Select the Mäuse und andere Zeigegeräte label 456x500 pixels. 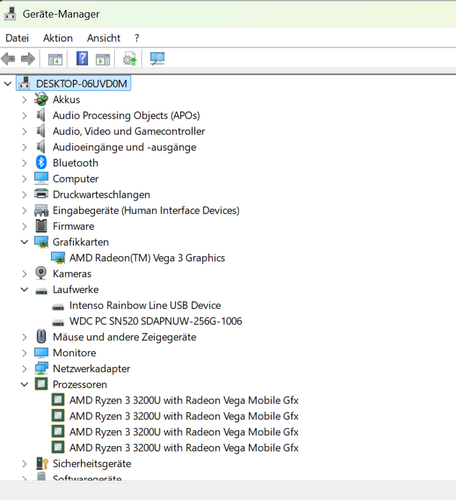(x=124, y=337)
